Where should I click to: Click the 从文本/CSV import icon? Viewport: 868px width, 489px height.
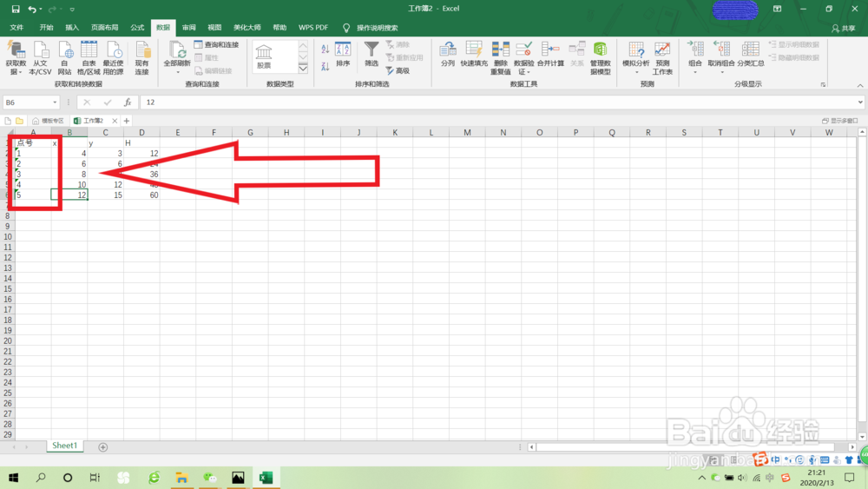click(x=40, y=57)
